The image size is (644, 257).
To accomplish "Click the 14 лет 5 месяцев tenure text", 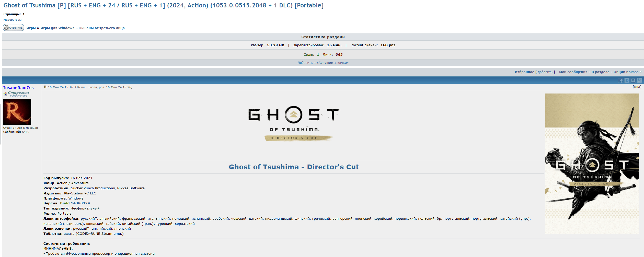I will pyautogui.click(x=25, y=128).
